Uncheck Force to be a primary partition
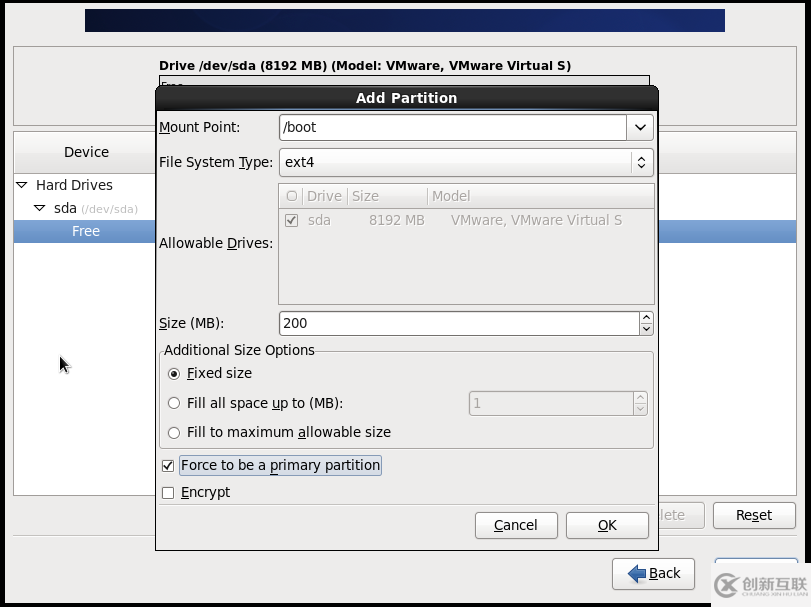Screen dimensions: 811x607 point(168,466)
